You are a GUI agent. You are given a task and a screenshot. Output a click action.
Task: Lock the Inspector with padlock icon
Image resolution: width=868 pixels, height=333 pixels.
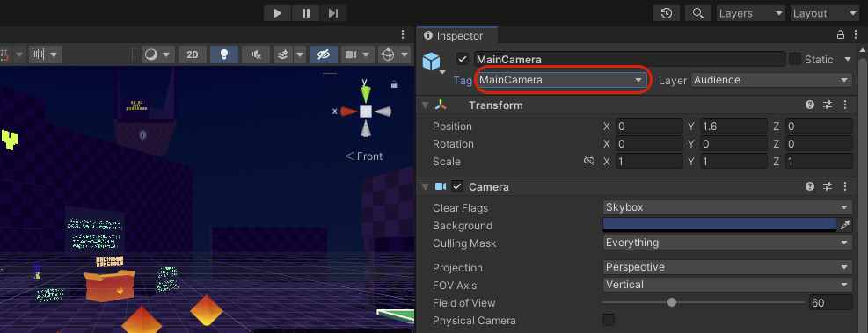coord(841,35)
